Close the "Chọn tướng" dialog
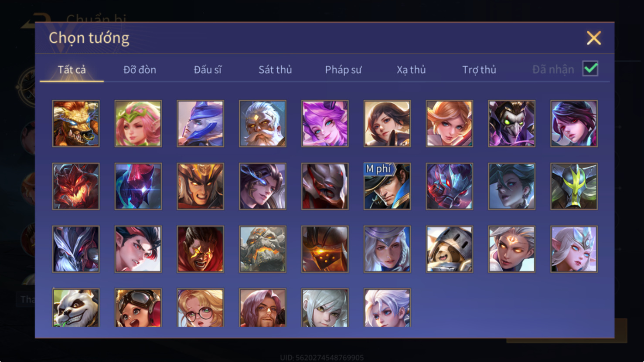The width and height of the screenshot is (644, 362). [x=593, y=38]
